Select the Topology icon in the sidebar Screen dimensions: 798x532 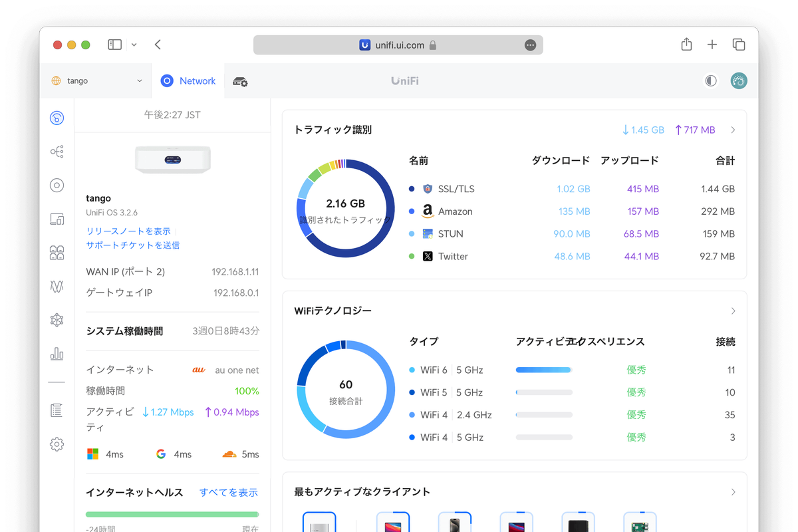coord(57,152)
